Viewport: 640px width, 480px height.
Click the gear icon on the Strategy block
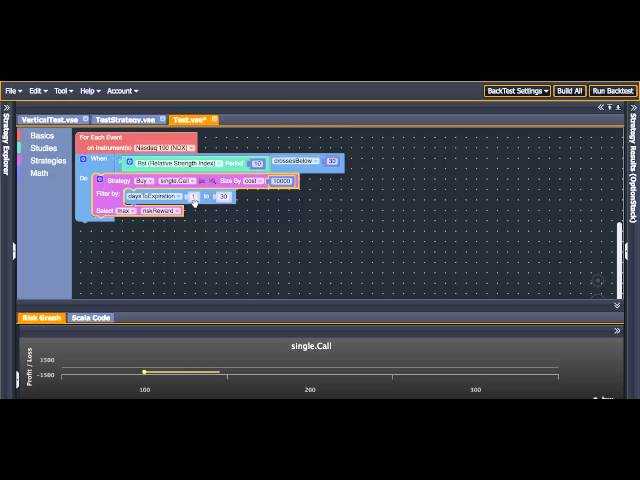pyautogui.click(x=100, y=179)
